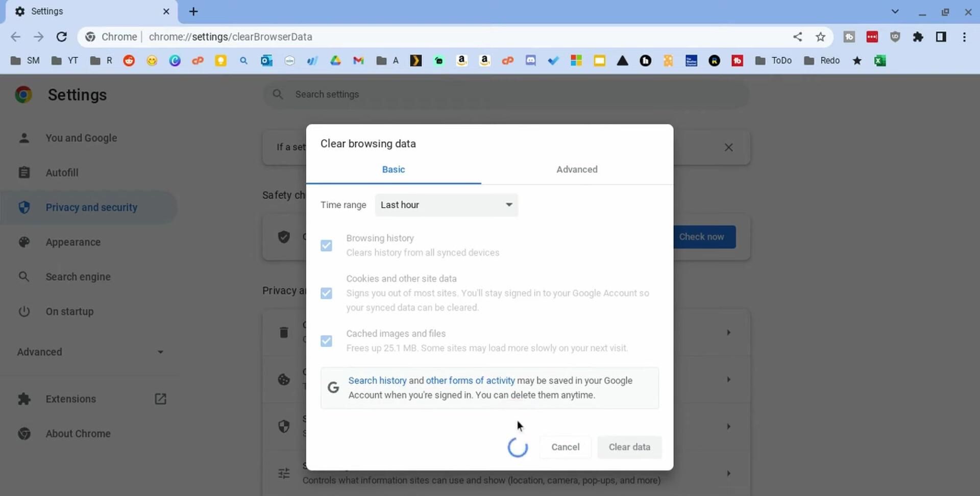Open the Gmail bookmark
Image resolution: width=980 pixels, height=496 pixels.
358,61
